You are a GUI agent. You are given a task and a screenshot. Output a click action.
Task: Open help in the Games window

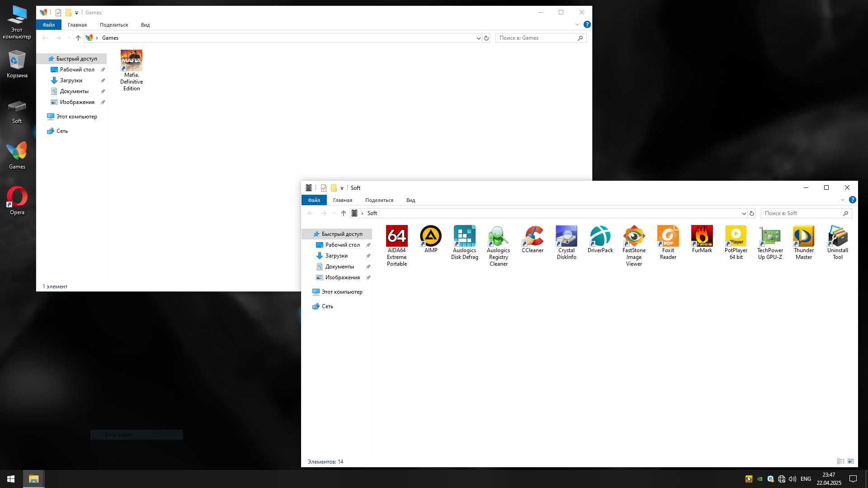click(x=587, y=24)
